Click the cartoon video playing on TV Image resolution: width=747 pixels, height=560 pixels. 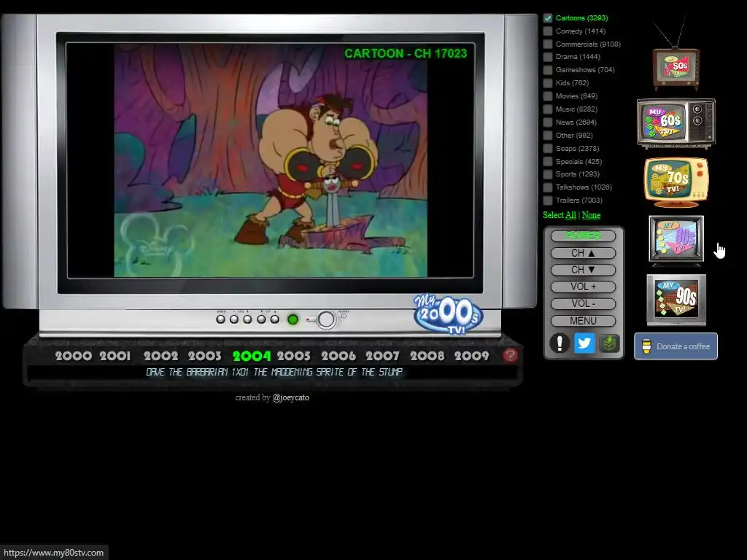click(x=271, y=160)
